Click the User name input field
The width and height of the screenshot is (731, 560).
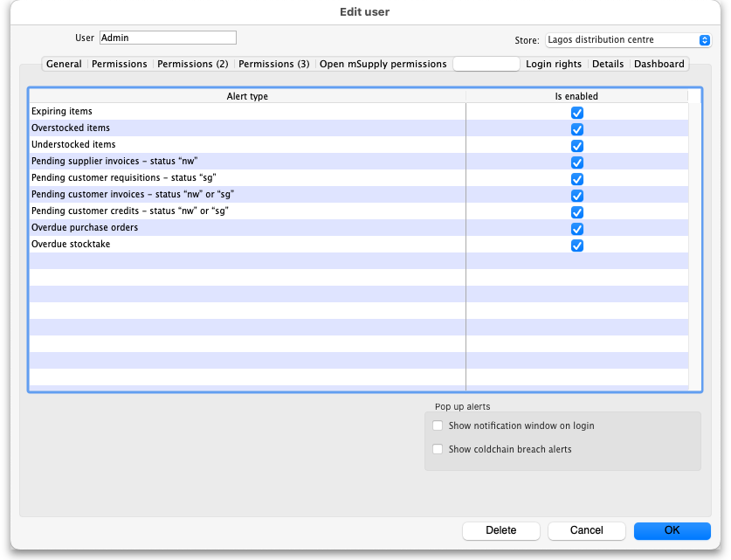coord(168,38)
